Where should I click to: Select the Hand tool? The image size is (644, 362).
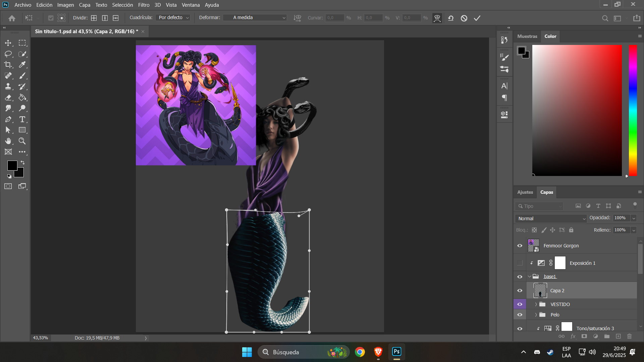click(x=8, y=141)
